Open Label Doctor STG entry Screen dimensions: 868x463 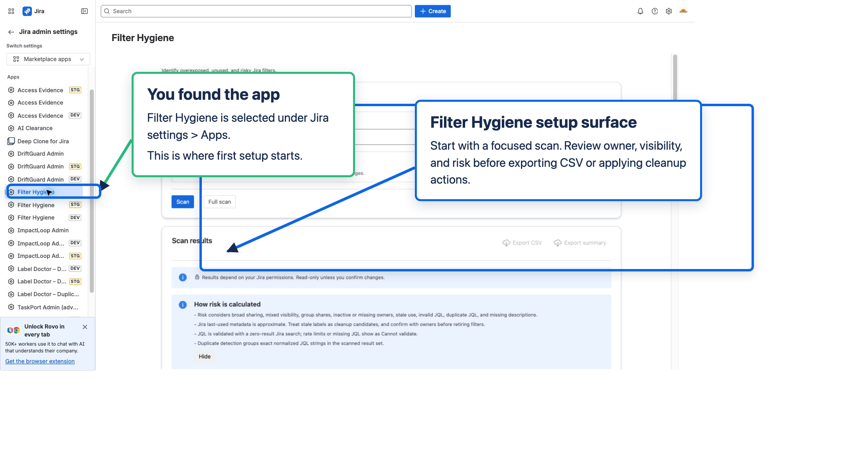pos(45,281)
